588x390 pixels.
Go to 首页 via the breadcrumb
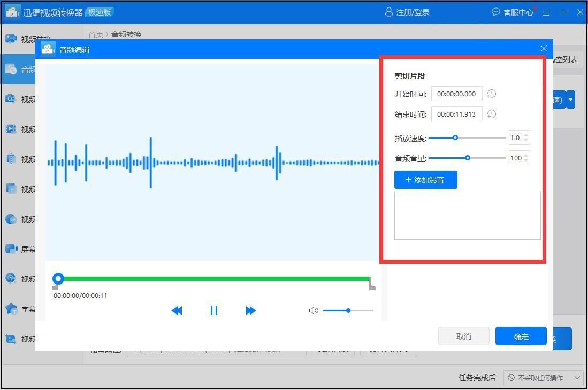point(95,34)
